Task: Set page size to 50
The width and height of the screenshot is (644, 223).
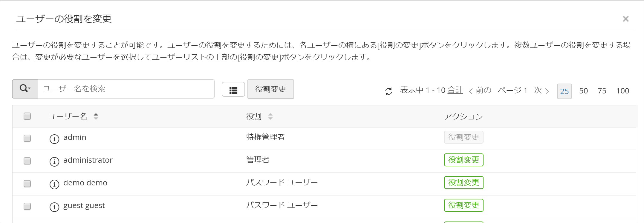Action: [x=583, y=91]
